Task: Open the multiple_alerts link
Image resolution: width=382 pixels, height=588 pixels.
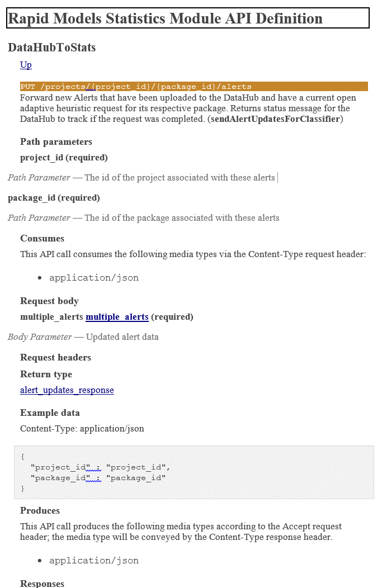Action: pos(117,317)
